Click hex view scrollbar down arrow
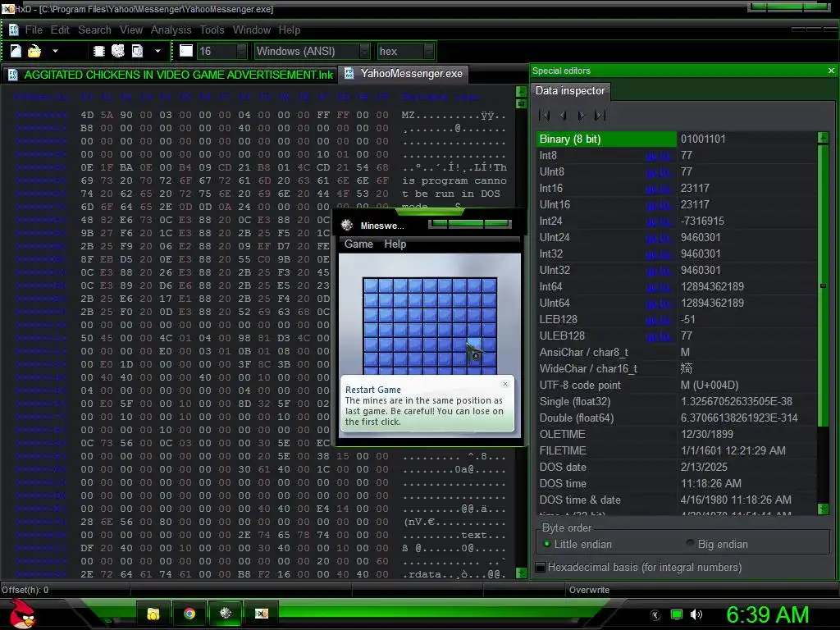Screen dimensions: 840x630 pyautogui.click(x=521, y=573)
